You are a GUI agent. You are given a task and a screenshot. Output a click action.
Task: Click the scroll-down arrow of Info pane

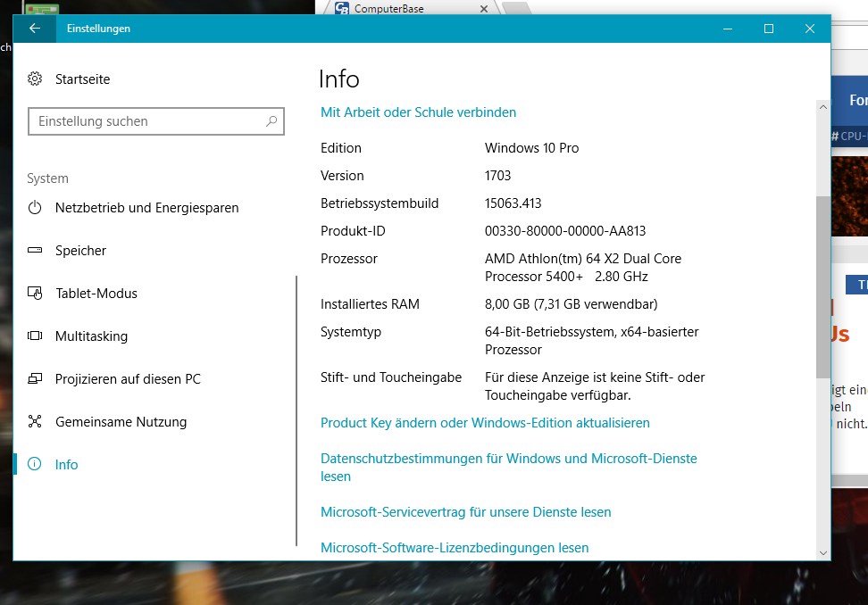point(823,553)
